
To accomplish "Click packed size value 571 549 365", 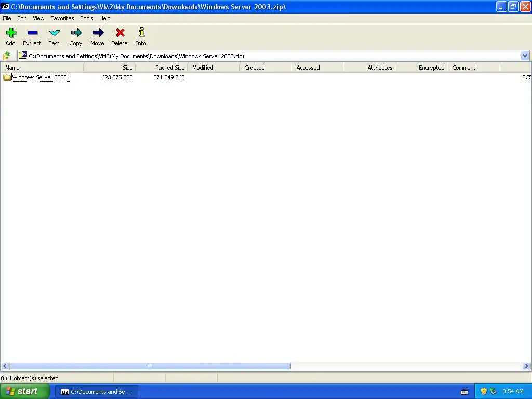I will pos(169,77).
